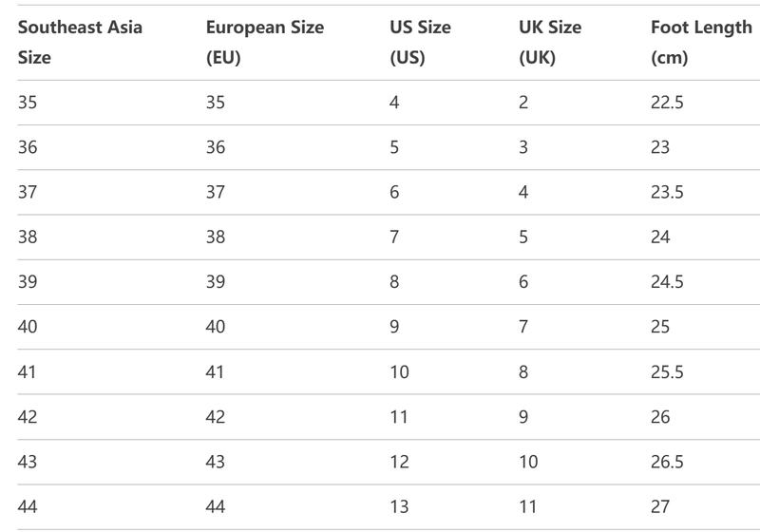Click the European size 36 cell
Screen dimensions: 760x532
point(216,147)
